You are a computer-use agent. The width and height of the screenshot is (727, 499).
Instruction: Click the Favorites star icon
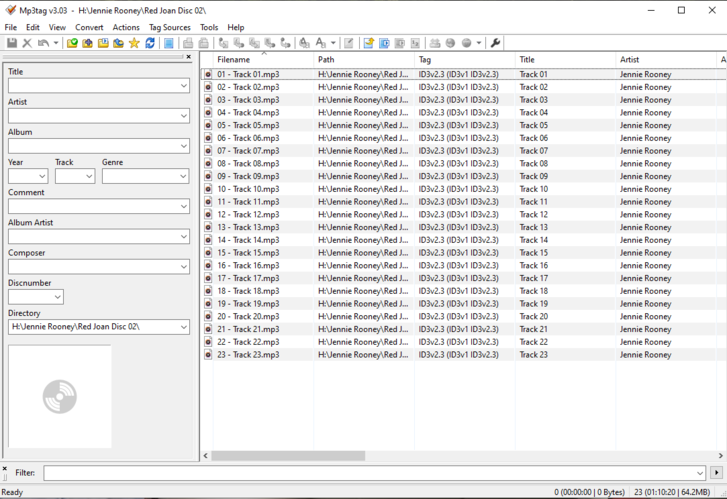click(x=134, y=43)
